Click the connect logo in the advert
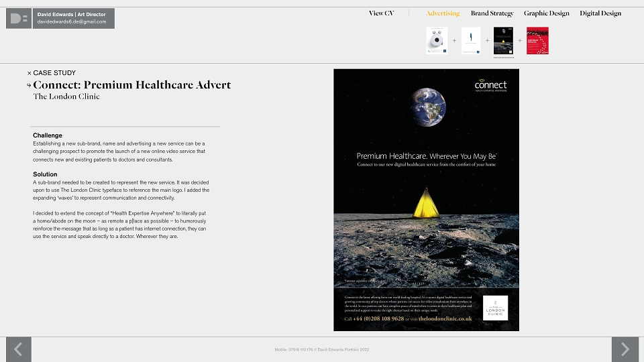The image size is (644, 362). (x=491, y=85)
